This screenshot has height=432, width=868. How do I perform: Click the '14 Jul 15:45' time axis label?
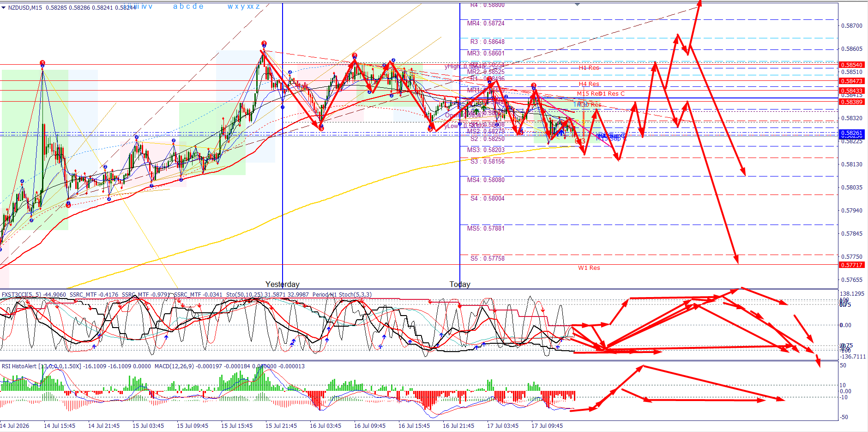(60, 426)
